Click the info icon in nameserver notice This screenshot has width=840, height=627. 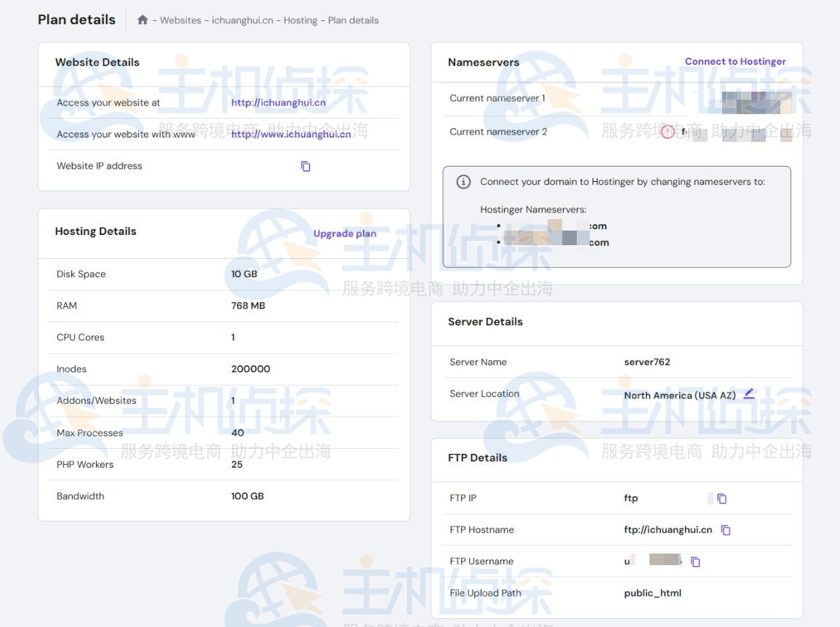click(463, 182)
